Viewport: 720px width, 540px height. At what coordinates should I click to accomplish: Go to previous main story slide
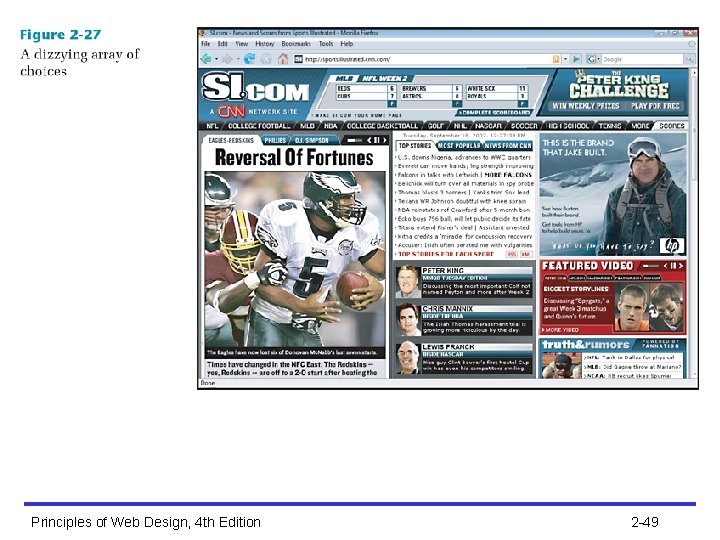coord(369,140)
